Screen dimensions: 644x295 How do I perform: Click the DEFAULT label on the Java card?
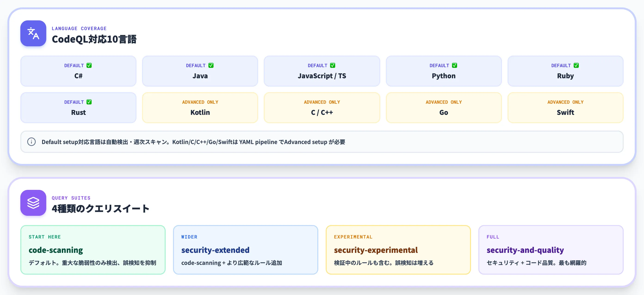click(196, 66)
